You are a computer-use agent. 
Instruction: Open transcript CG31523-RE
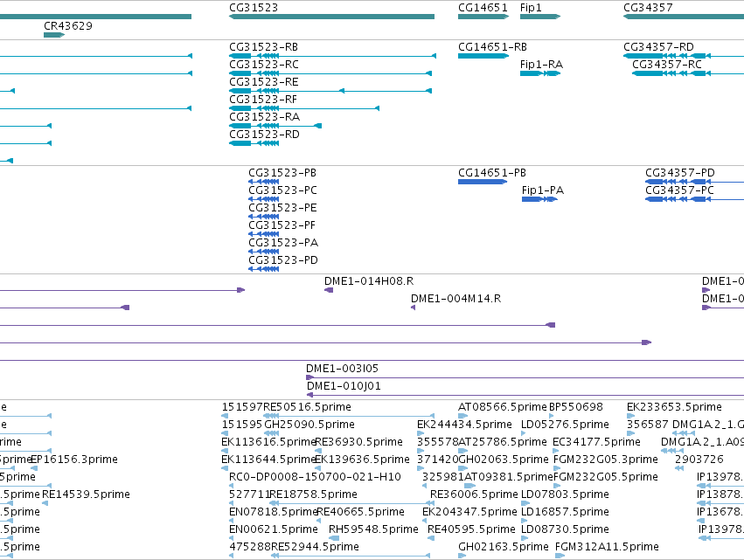pyautogui.click(x=264, y=82)
